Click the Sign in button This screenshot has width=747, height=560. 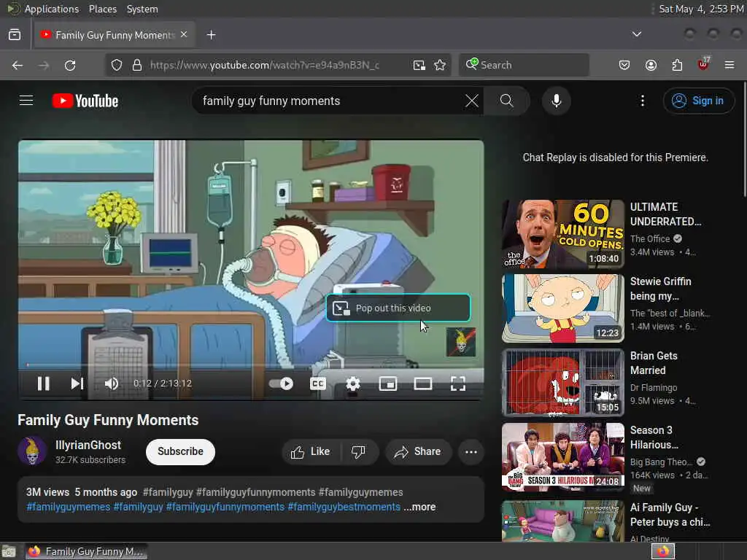pos(698,101)
